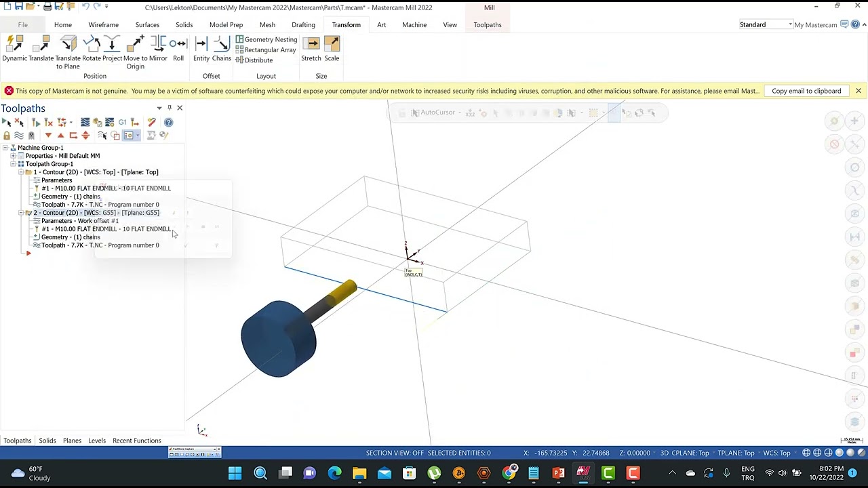Click the G1 post selected operations icon
This screenshot has width=868, height=488.
click(x=122, y=122)
